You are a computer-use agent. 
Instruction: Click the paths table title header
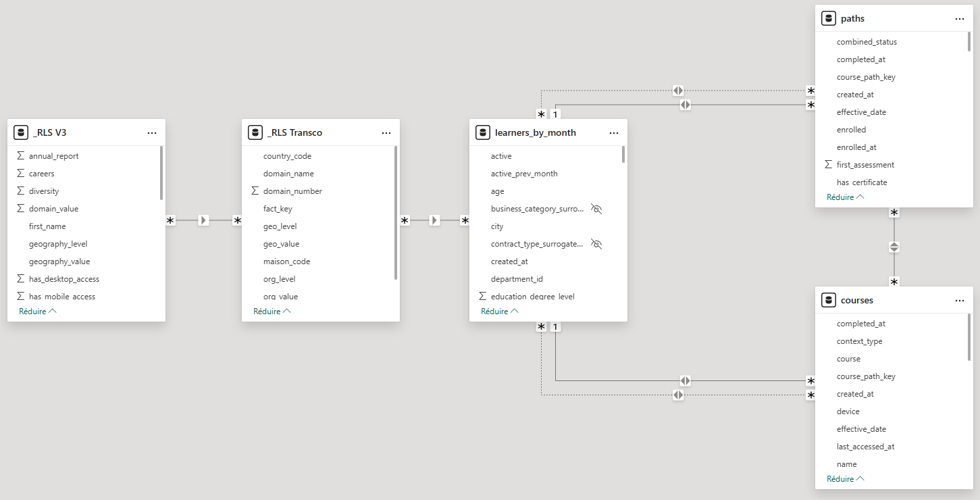click(852, 19)
